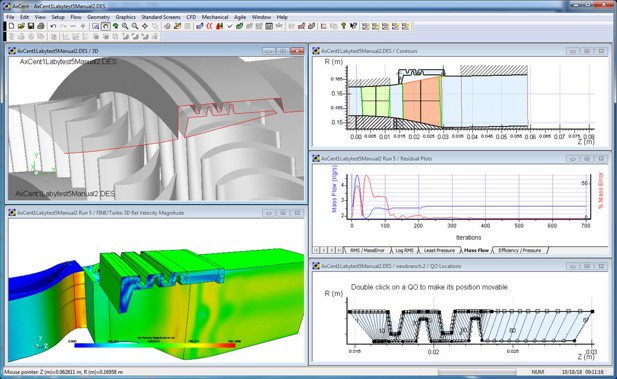Click the Iterations axis label

[x=468, y=237]
